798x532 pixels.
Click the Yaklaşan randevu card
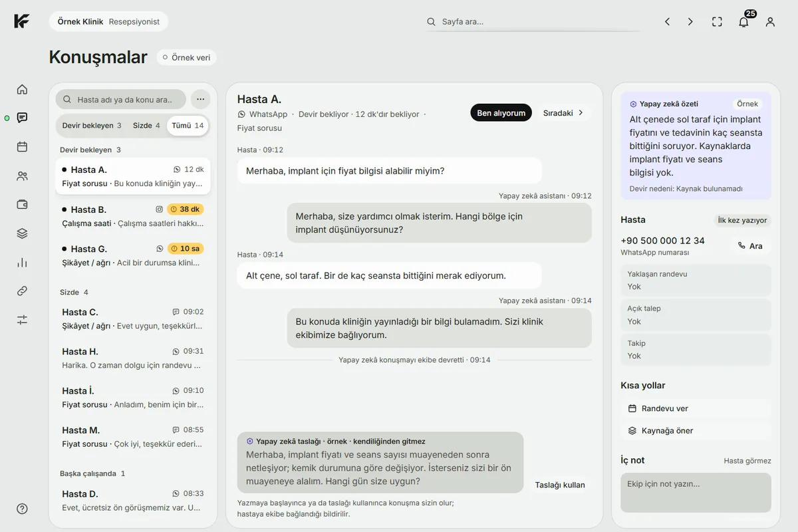pyautogui.click(x=696, y=281)
